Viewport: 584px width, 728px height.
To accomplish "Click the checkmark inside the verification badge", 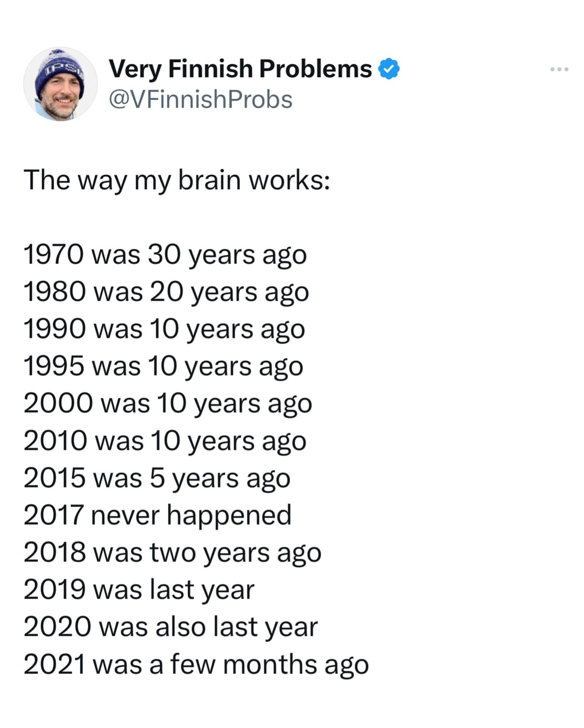I will (x=389, y=68).
